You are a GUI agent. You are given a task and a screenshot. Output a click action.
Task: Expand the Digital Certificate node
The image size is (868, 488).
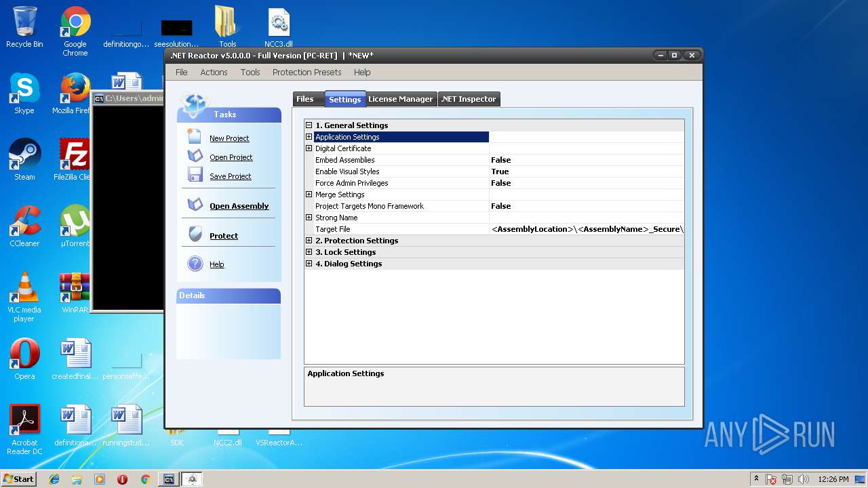click(x=309, y=148)
